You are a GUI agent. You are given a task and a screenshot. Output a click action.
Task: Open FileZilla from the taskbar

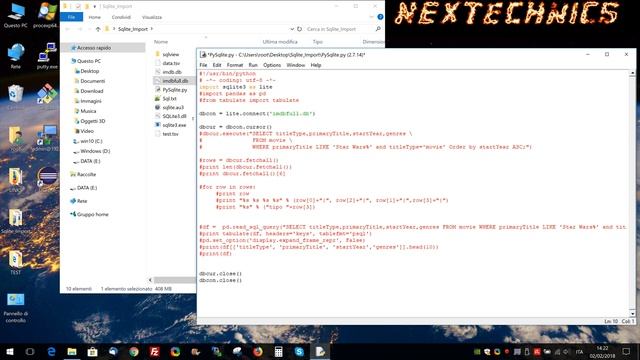[x=155, y=351]
